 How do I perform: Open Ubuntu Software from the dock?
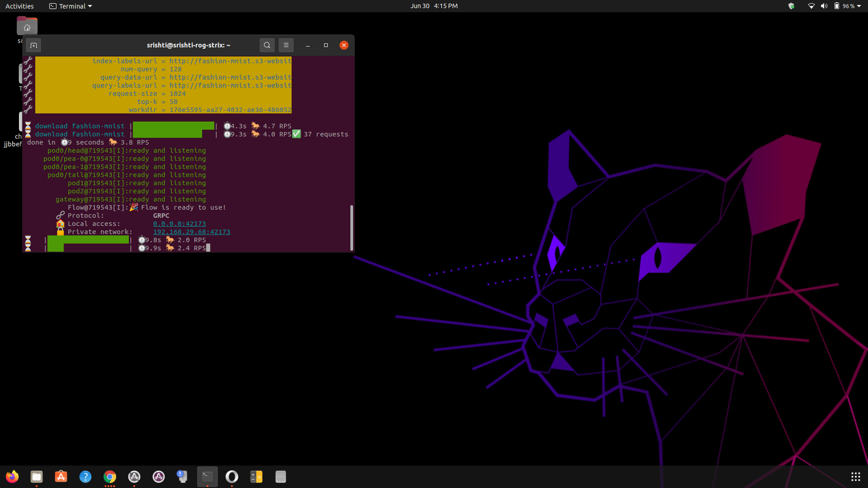(61, 477)
